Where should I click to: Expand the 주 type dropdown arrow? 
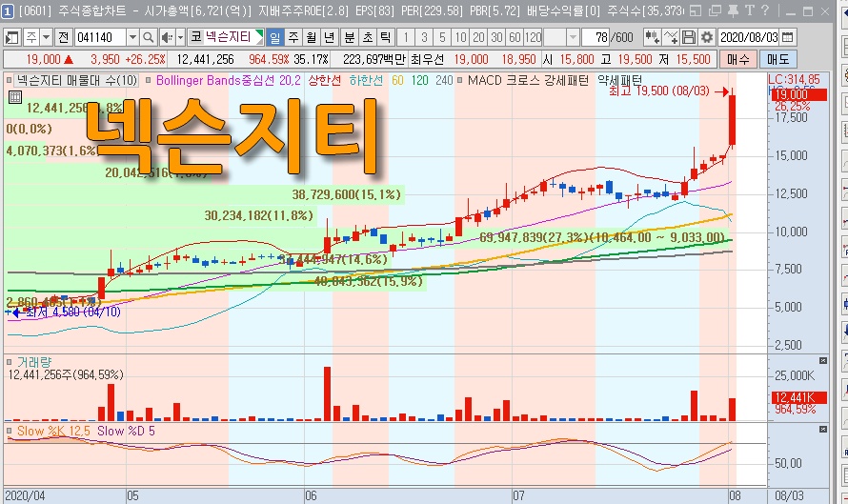pyautogui.click(x=46, y=37)
